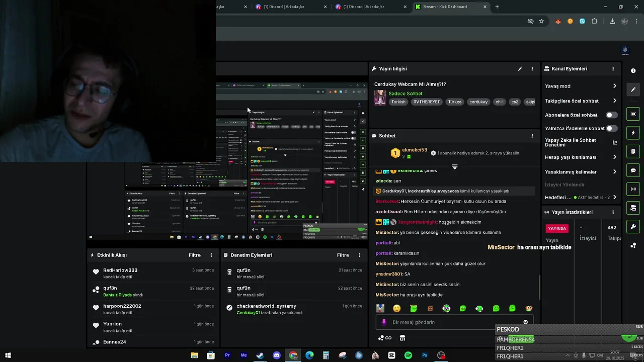Toggle Yalnızca ifadelerle sohbet switch
The width and height of the screenshot is (644, 362).
pos(611,129)
